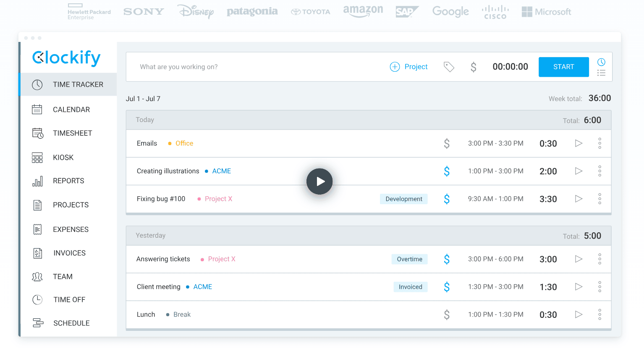644x351 pixels.
Task: Click 'Creating illustrations' entry description
Action: pos(168,171)
